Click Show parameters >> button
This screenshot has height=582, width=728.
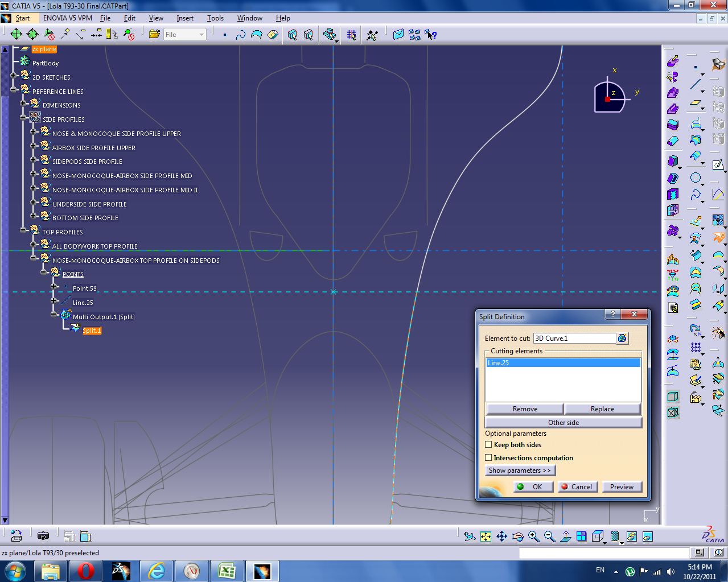(520, 470)
